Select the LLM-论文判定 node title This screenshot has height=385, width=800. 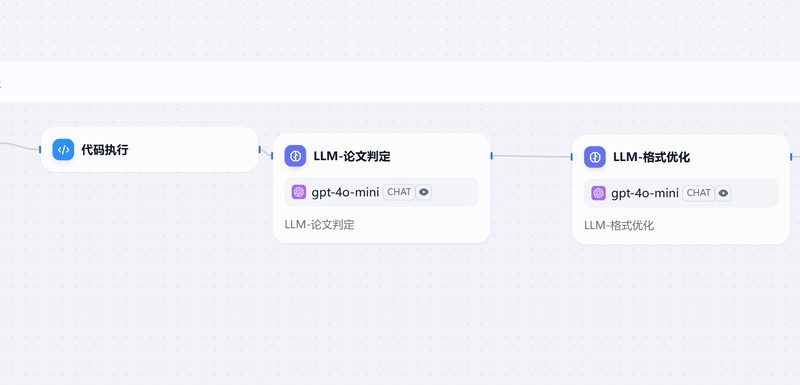pyautogui.click(x=352, y=156)
